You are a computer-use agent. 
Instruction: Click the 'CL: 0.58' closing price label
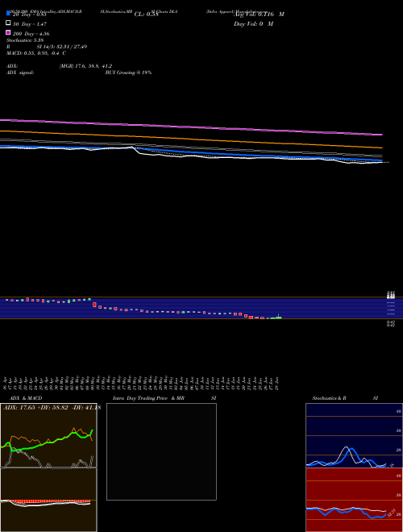click(146, 15)
